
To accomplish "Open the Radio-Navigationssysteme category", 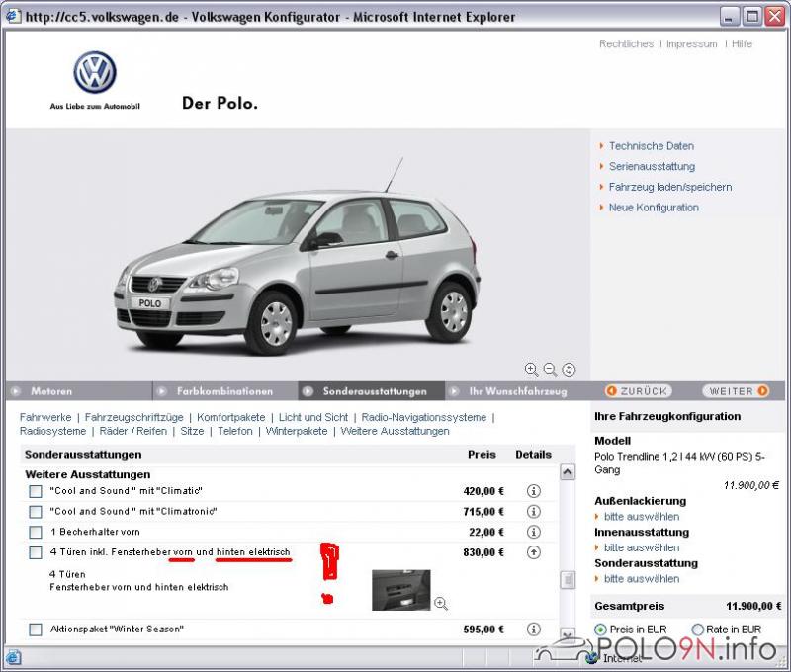I will [424, 417].
